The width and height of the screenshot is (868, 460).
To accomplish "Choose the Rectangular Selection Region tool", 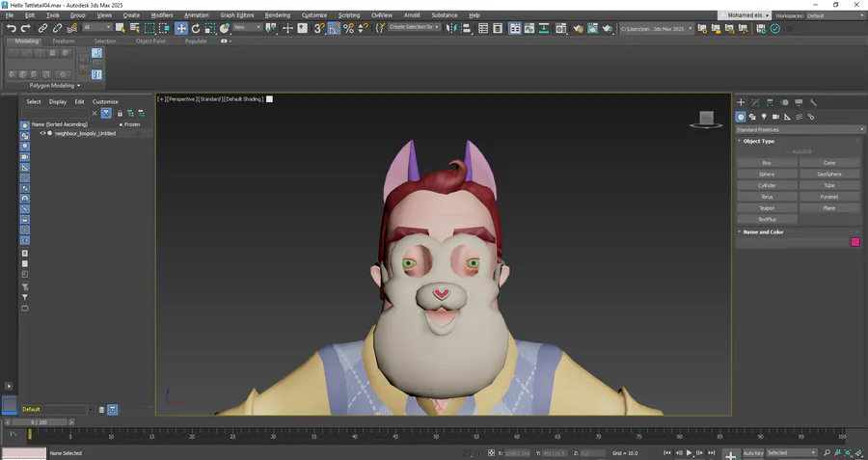I will [x=150, y=28].
